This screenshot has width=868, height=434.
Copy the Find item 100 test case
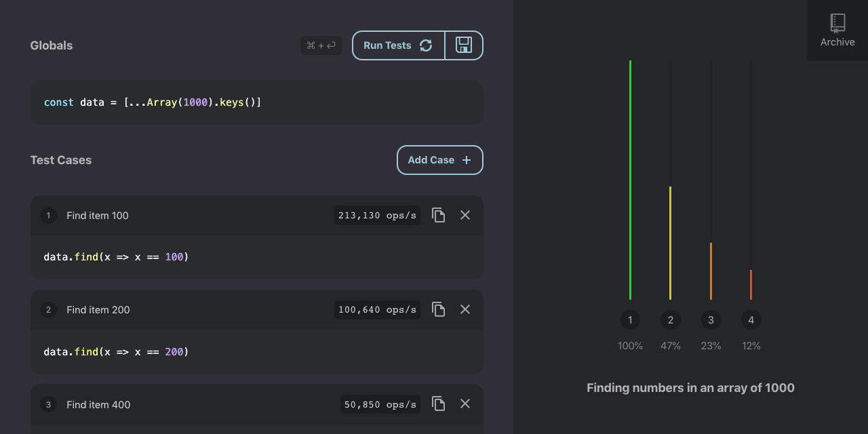[x=438, y=215]
